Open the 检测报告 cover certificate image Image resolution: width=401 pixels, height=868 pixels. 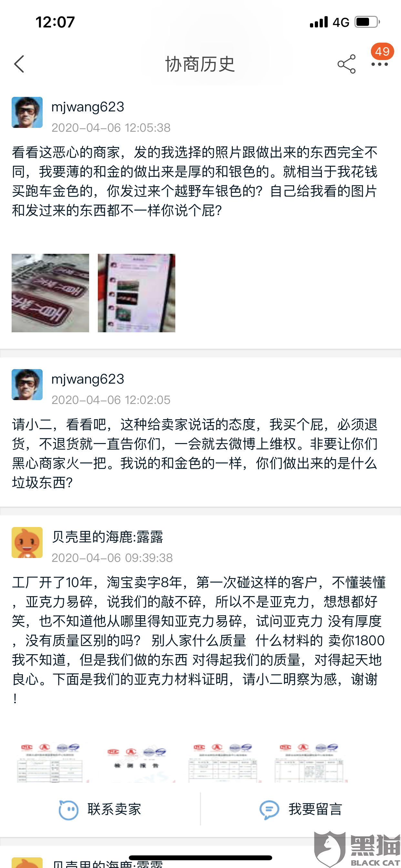click(137, 762)
